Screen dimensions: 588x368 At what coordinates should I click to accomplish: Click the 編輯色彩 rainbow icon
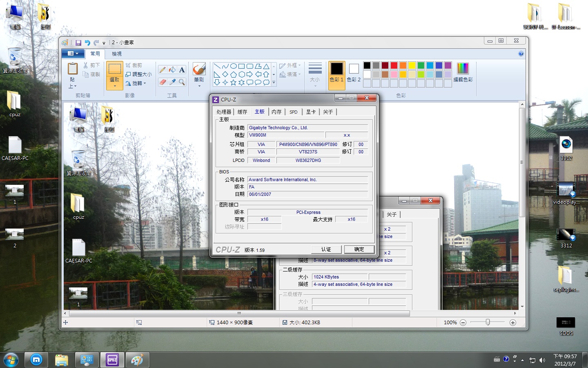pos(463,68)
